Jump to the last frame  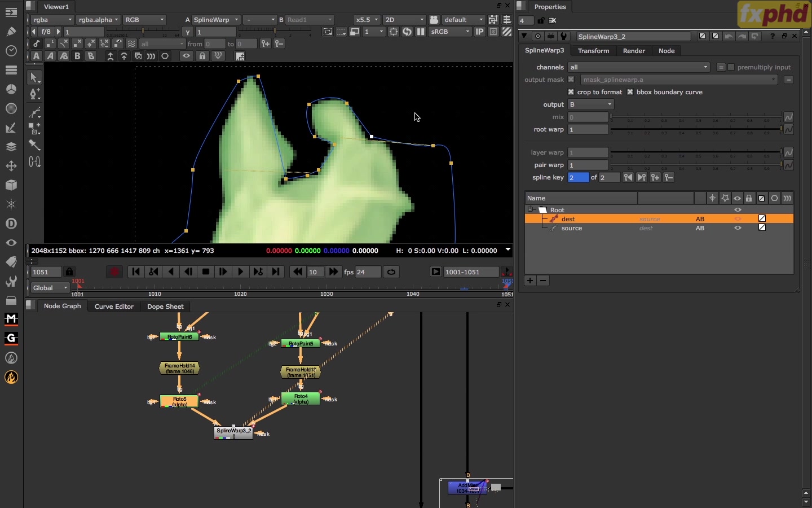276,272
